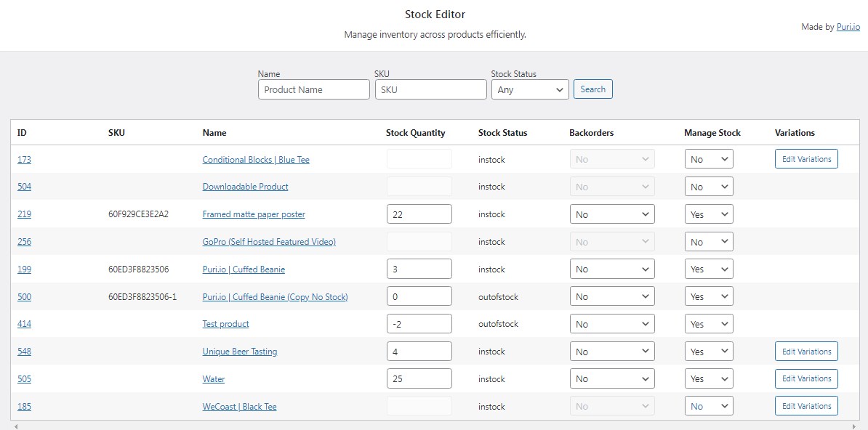
Task: Open Backorders dropdown for Unique Beer Tasting
Action: (x=612, y=352)
